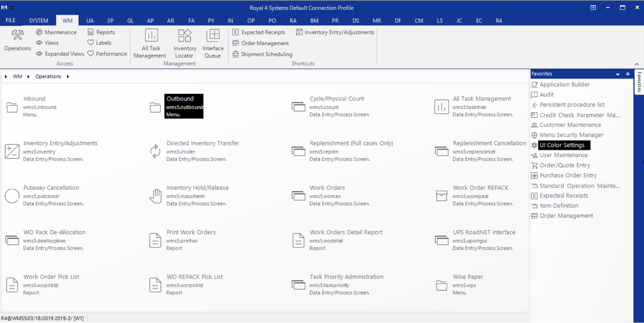Viewport: 644px width, 323px height.
Task: Click Putaway Cancellation circle icon
Action: [x=12, y=196]
